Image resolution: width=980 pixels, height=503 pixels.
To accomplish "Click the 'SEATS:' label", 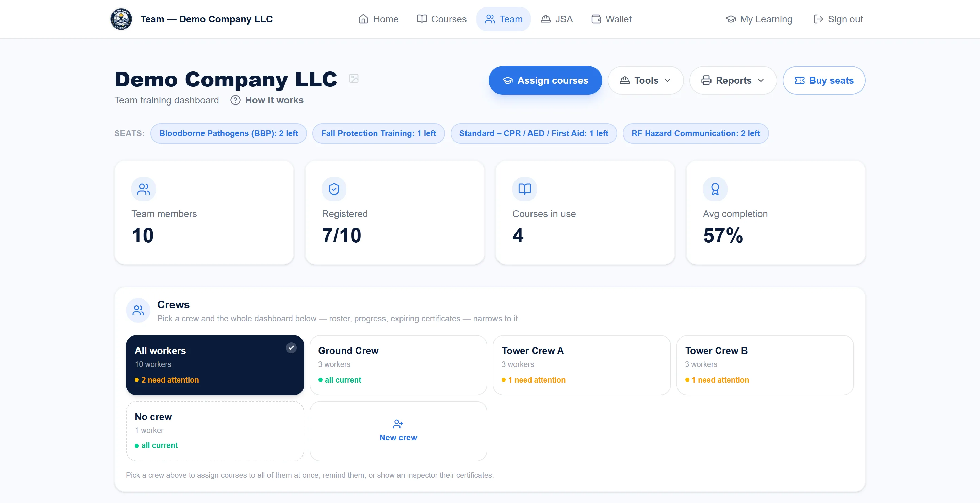I will pos(129,133).
